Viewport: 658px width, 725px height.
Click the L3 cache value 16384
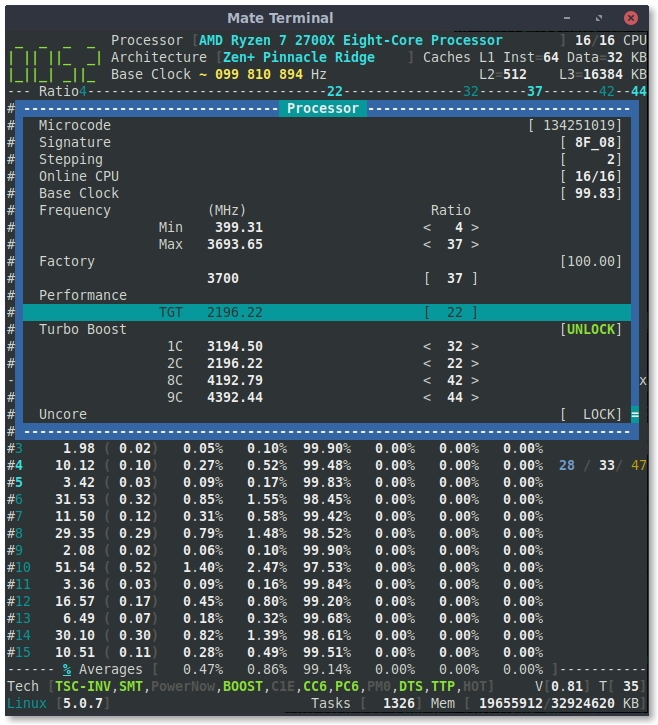coord(603,74)
